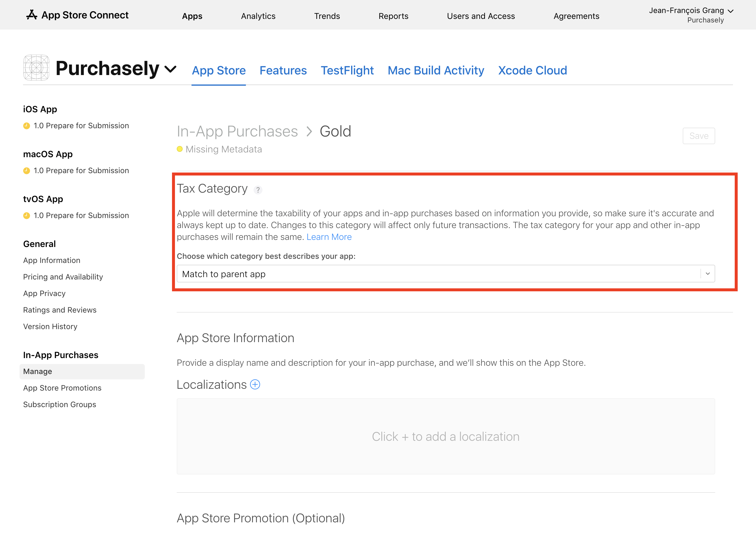Open Pricing and Availability in the sidebar
The height and width of the screenshot is (538, 756).
(63, 277)
